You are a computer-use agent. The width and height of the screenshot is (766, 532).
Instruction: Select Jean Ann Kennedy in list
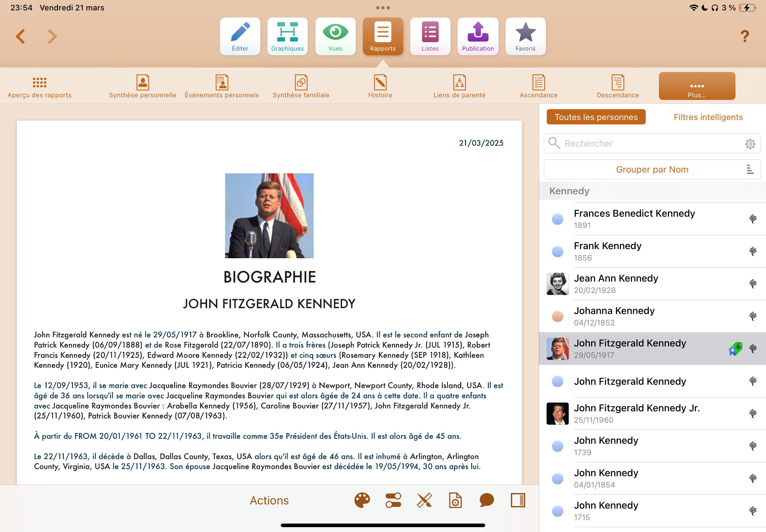(652, 284)
